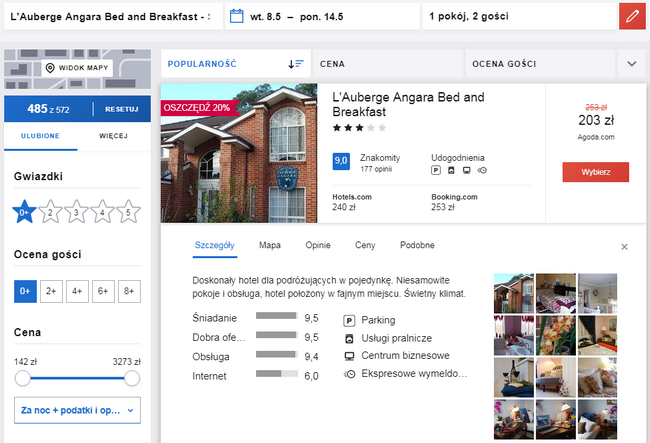Click the map pin Widok Mapy icon

pyautogui.click(x=50, y=68)
